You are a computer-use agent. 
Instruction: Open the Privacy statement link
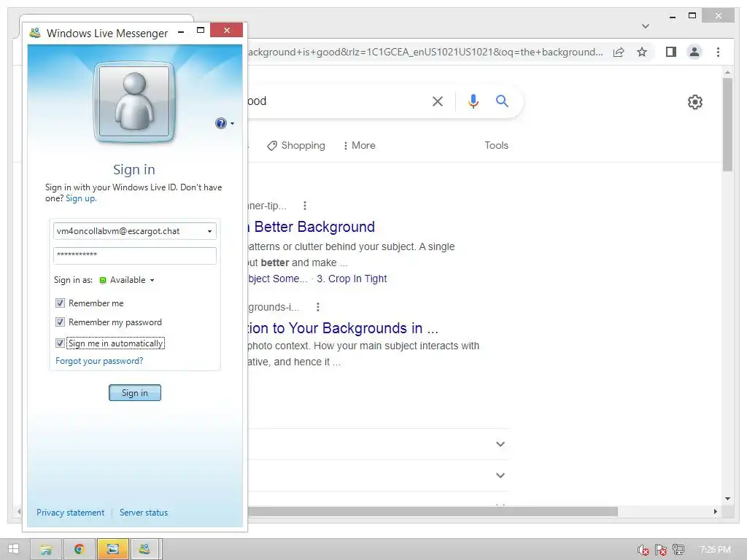70,513
